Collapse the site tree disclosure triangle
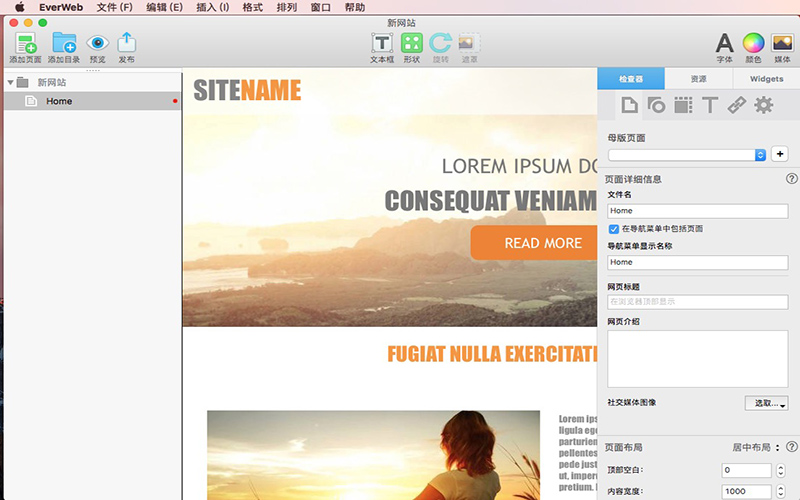The width and height of the screenshot is (800, 500). pos(10,82)
